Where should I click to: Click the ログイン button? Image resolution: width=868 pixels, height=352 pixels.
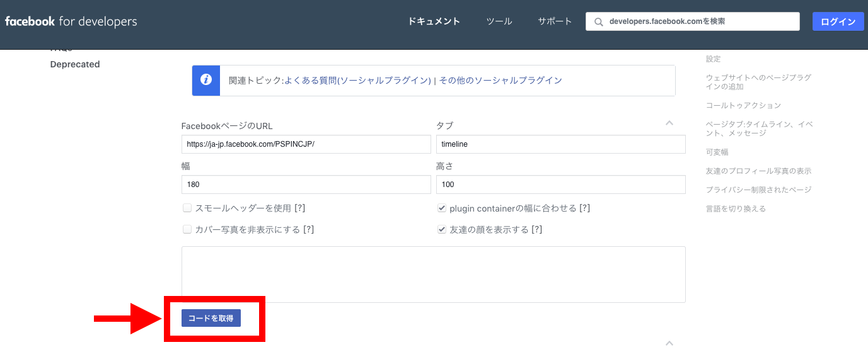(838, 21)
